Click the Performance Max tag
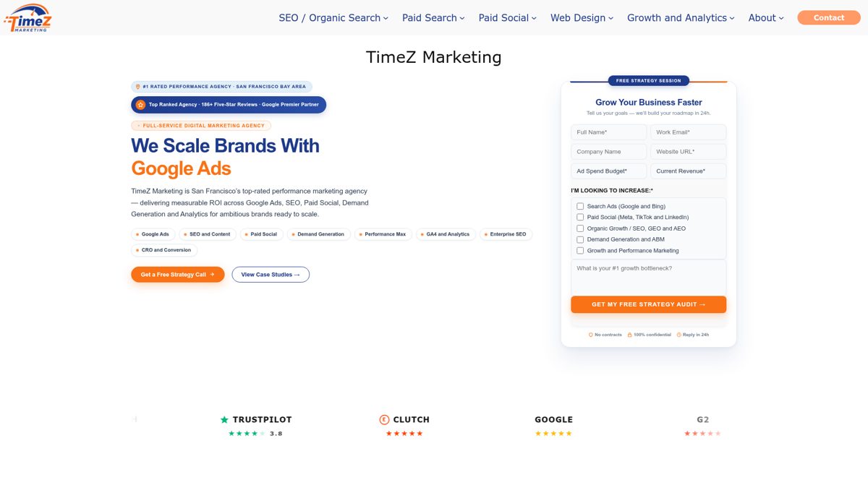The height and width of the screenshot is (488, 868). (x=383, y=234)
